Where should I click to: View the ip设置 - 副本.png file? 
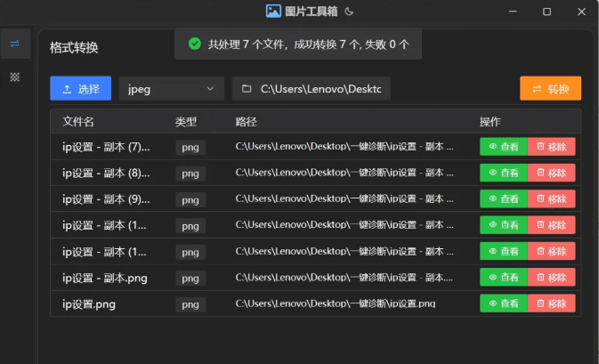coord(503,278)
